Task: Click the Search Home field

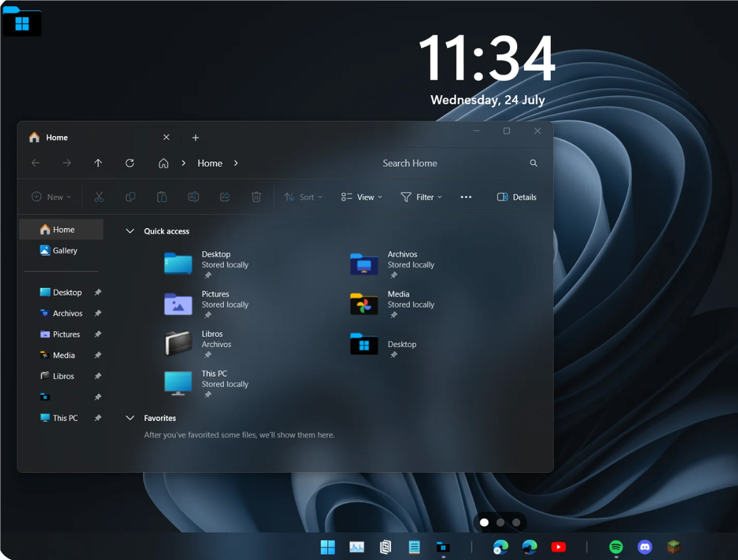Action: 452,163
